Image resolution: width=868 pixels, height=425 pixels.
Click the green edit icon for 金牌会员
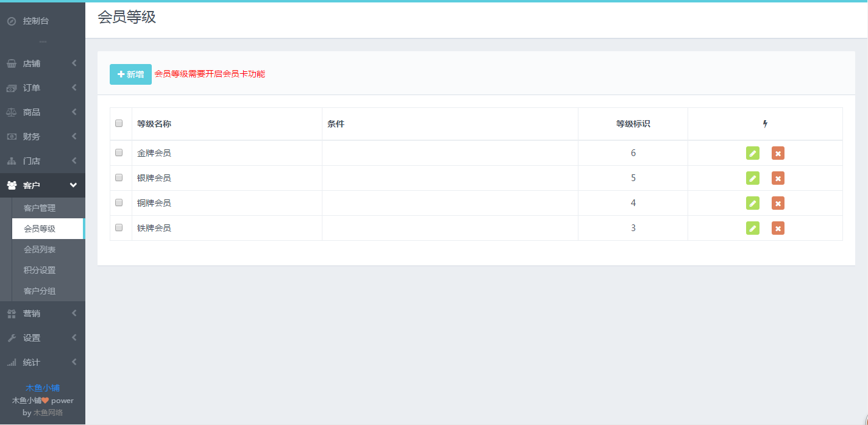pos(753,153)
